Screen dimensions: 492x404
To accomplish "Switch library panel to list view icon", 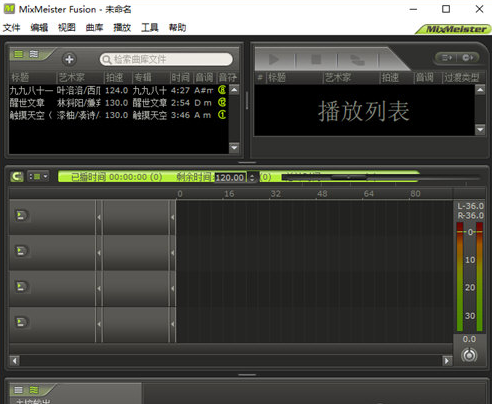I will point(19,54).
